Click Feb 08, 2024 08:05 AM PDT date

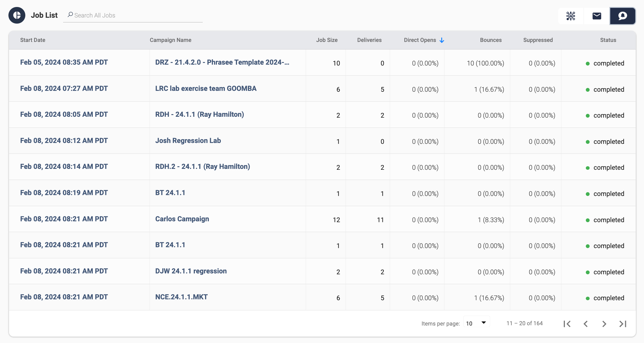tap(64, 114)
